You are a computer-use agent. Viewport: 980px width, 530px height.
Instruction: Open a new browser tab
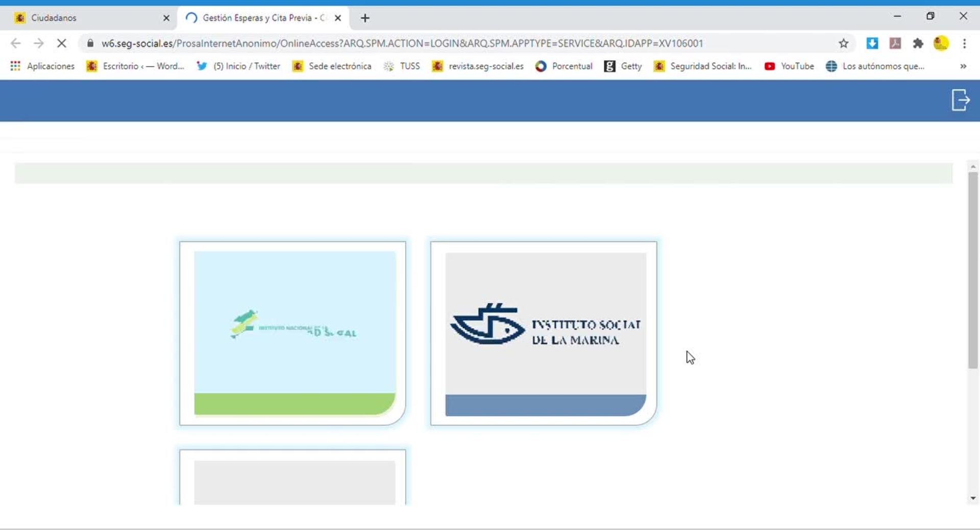pyautogui.click(x=365, y=18)
